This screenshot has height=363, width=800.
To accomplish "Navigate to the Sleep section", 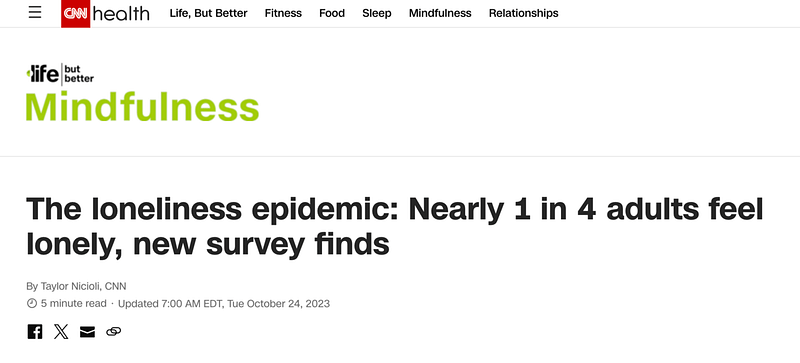I will tap(377, 13).
